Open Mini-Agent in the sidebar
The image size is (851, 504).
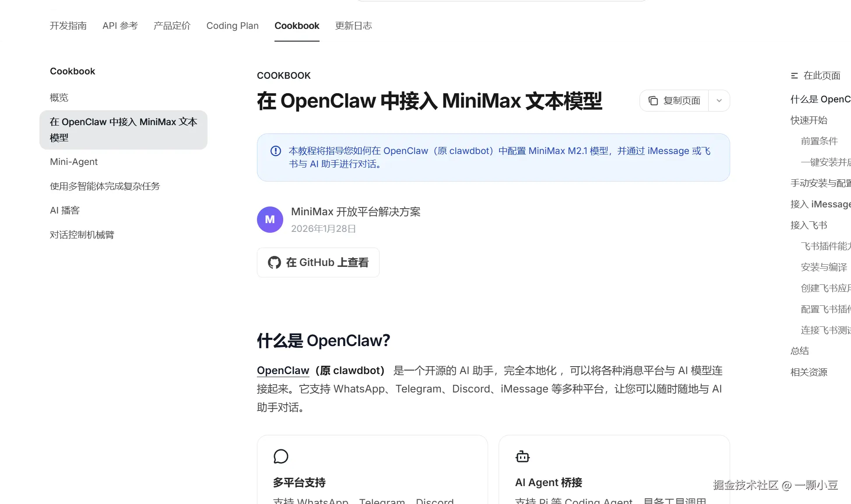click(74, 162)
